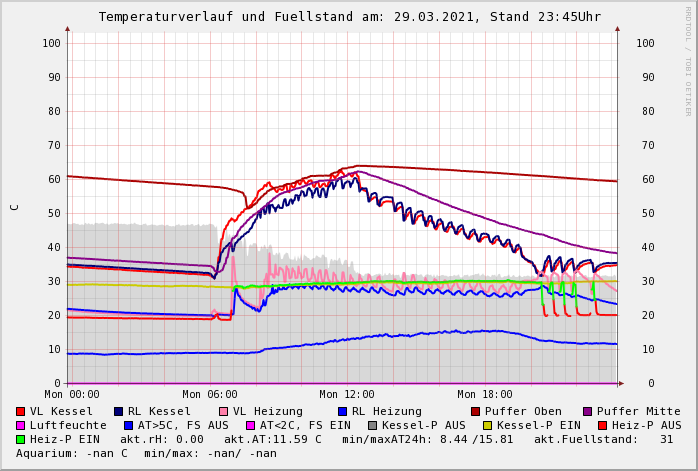Click the dark blue RL Kessel swatch
The image size is (698, 471).
point(119,411)
